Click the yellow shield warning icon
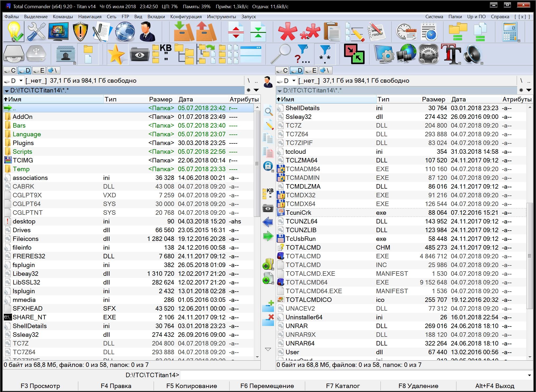 pyautogui.click(x=80, y=32)
